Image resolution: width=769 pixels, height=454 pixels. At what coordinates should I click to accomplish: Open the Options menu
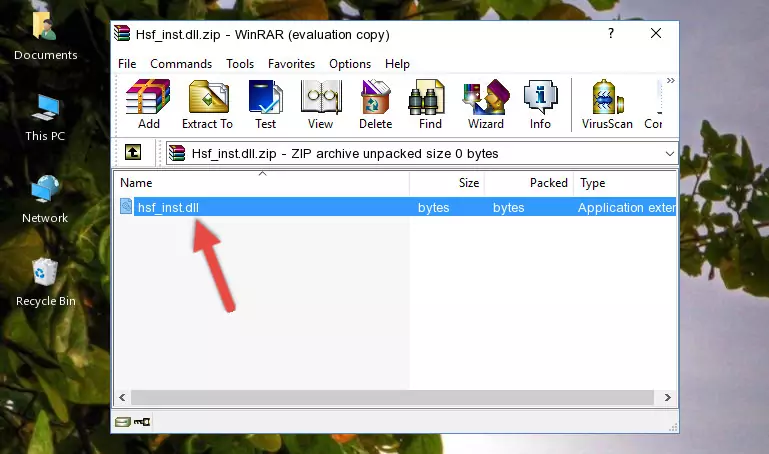click(350, 64)
